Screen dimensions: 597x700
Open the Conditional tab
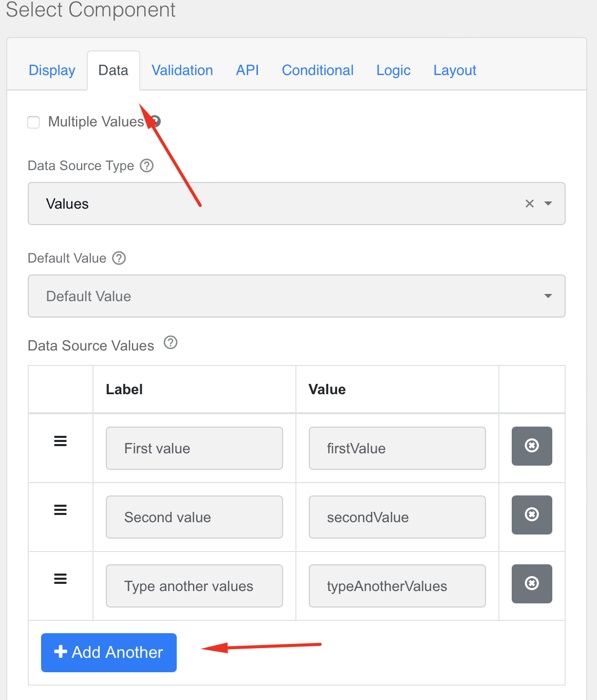click(x=318, y=70)
